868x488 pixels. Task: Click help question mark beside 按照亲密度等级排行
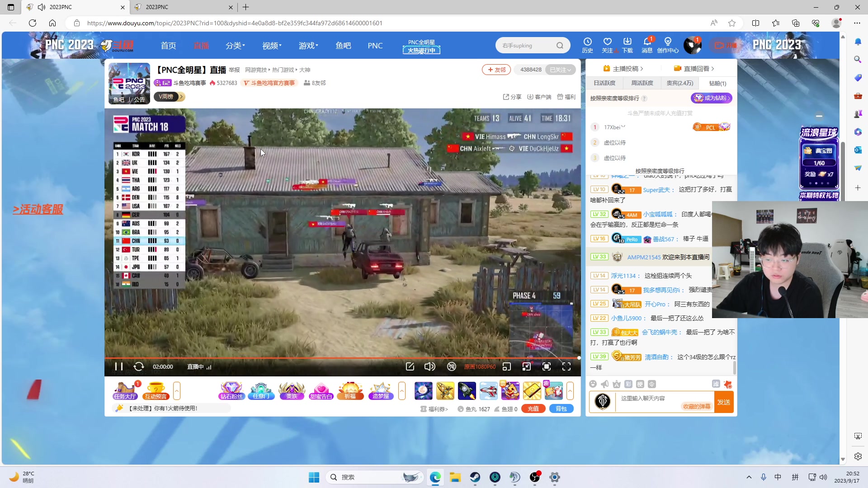(644, 99)
